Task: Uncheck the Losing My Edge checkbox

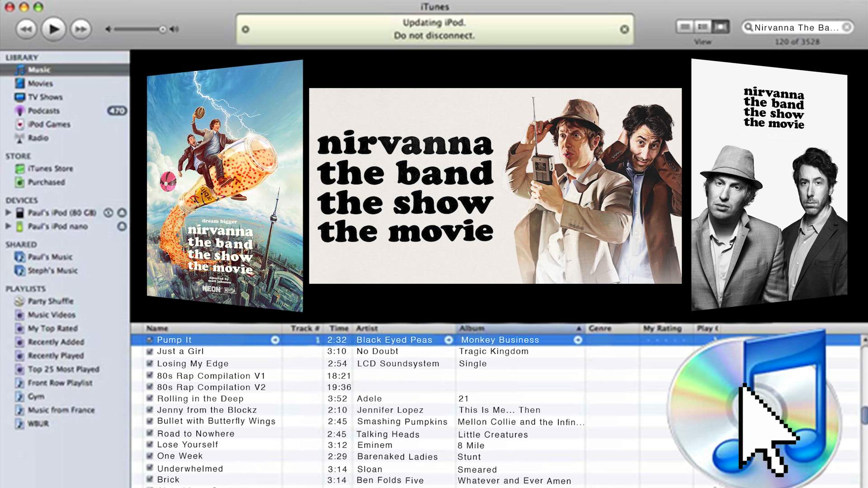Action: point(150,363)
